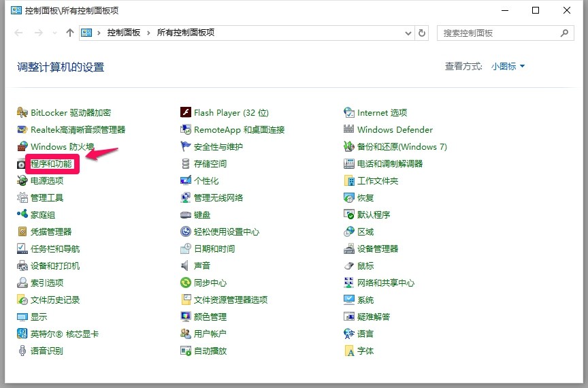Click the 字体 font icon

pos(348,351)
